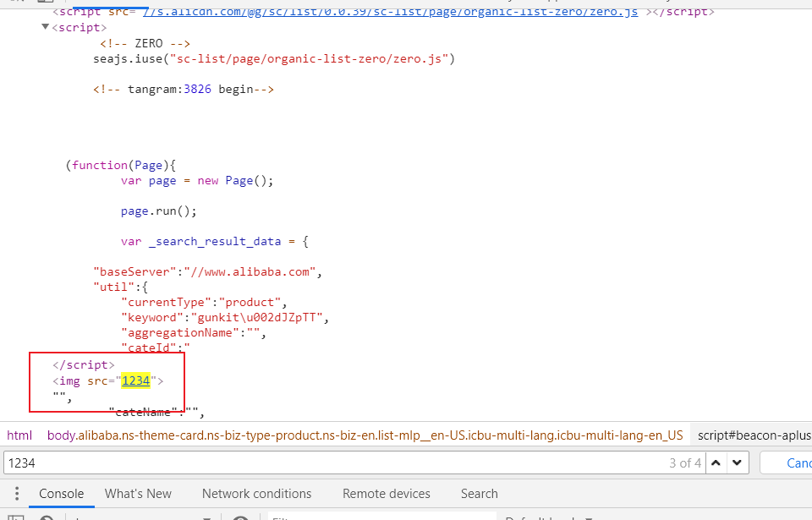Click the src attribute name of img
This screenshot has height=520, width=812.
[97, 381]
